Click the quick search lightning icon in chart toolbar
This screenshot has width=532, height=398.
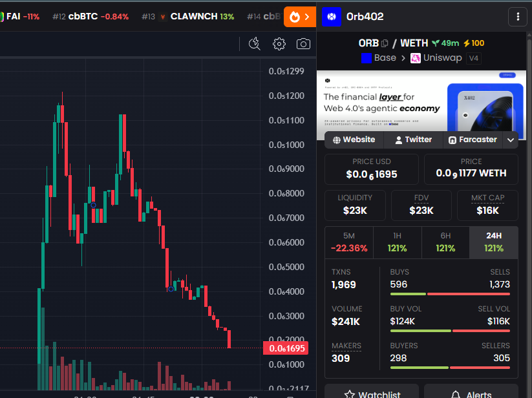pyautogui.click(x=255, y=44)
